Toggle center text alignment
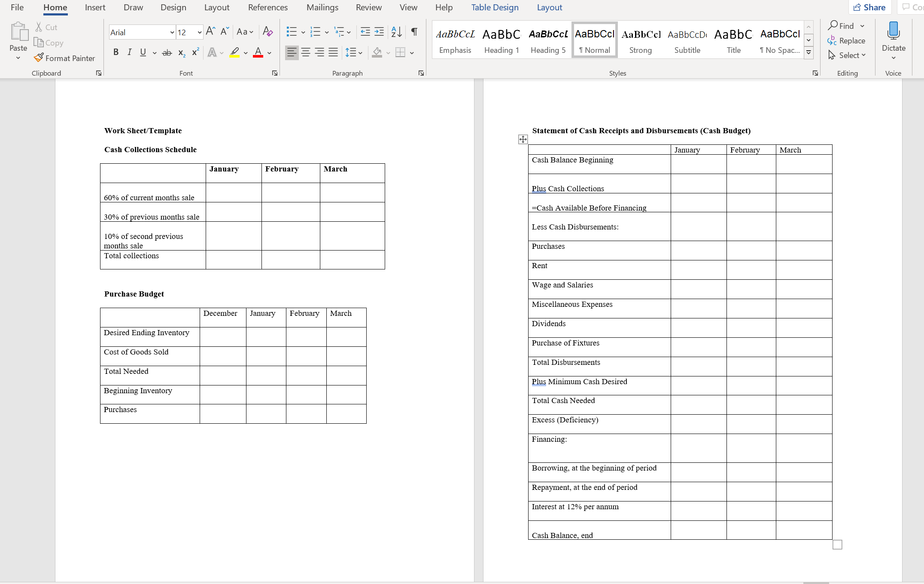This screenshot has height=584, width=924. (x=305, y=52)
